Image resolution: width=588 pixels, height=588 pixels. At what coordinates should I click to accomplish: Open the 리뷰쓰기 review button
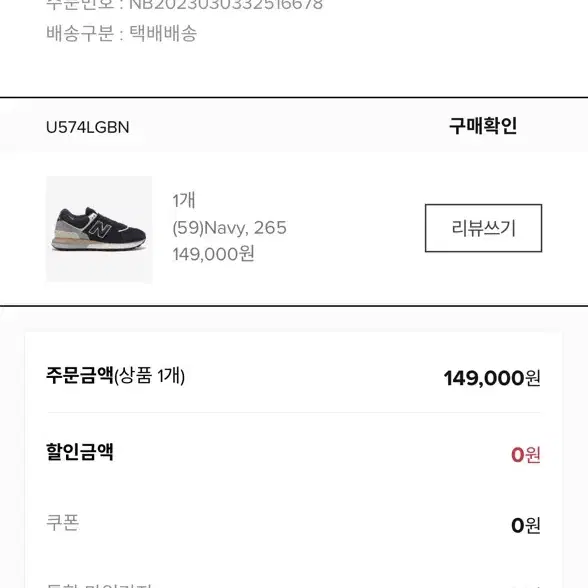tap(483, 228)
